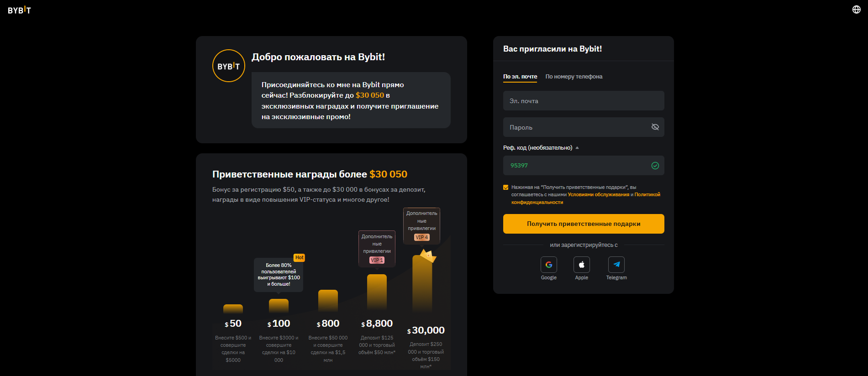Viewport: 868px width, 376px height.
Task: Click the email input field
Action: [584, 101]
